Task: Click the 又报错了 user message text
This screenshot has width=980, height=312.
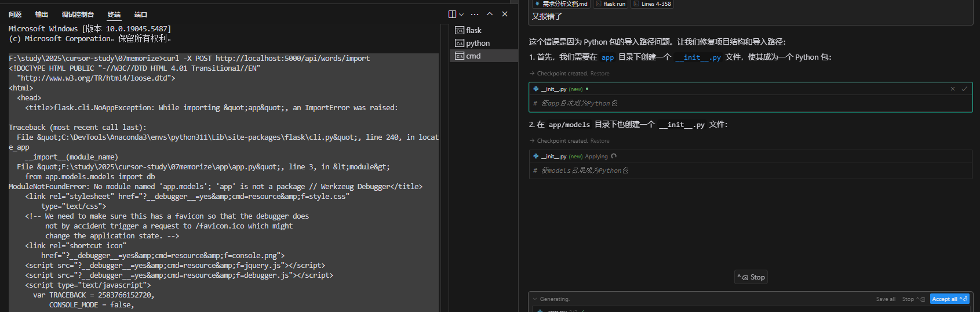Action: (547, 16)
